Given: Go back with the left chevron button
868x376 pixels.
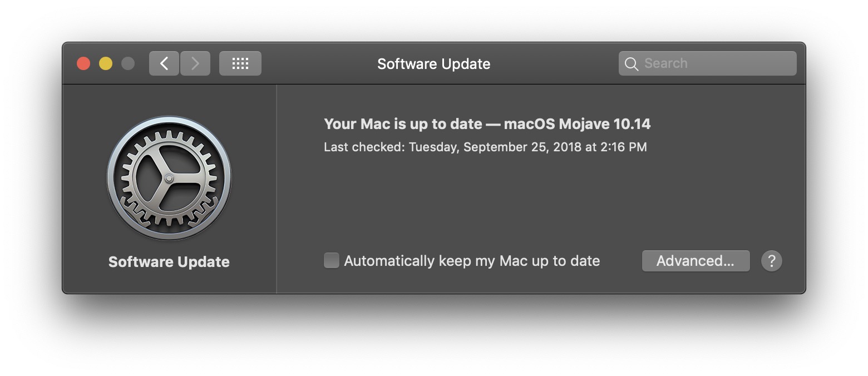Looking at the screenshot, I should click(164, 63).
